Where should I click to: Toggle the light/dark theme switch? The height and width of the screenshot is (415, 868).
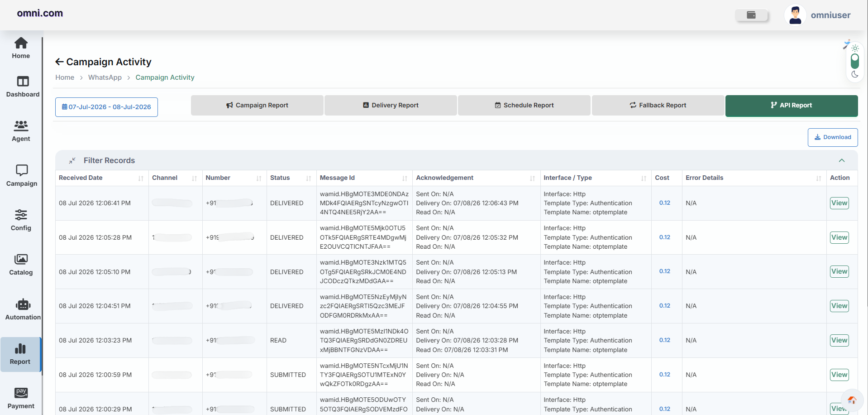tap(855, 61)
